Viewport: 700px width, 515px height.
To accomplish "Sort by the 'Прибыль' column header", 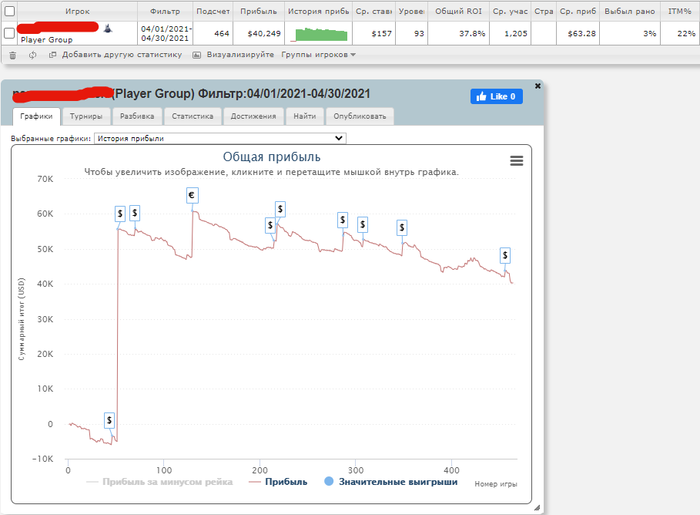I will click(x=259, y=11).
